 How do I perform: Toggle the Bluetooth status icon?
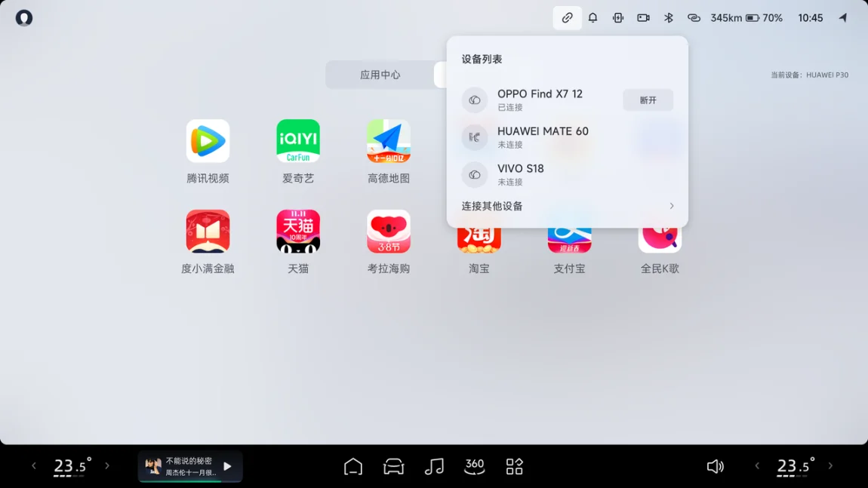tap(669, 17)
